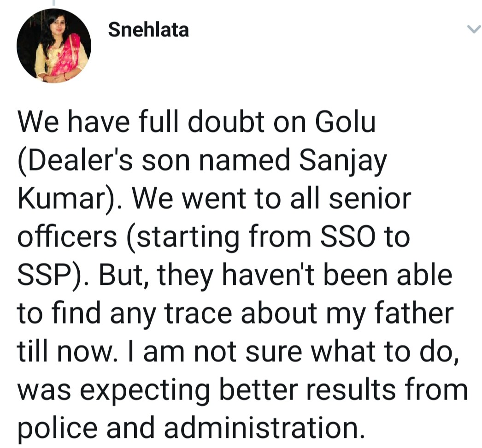This screenshot has width=482, height=448.
Task: Open the Snehlata username profile link
Action: (148, 30)
